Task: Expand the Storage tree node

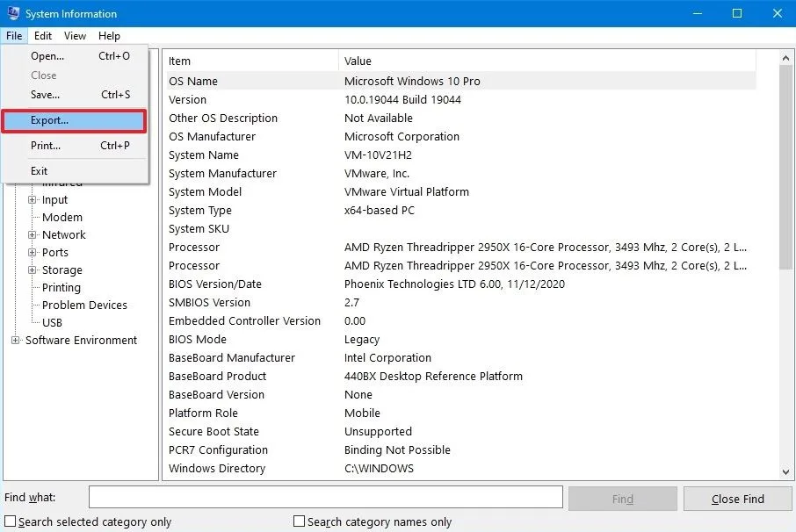Action: coord(32,270)
